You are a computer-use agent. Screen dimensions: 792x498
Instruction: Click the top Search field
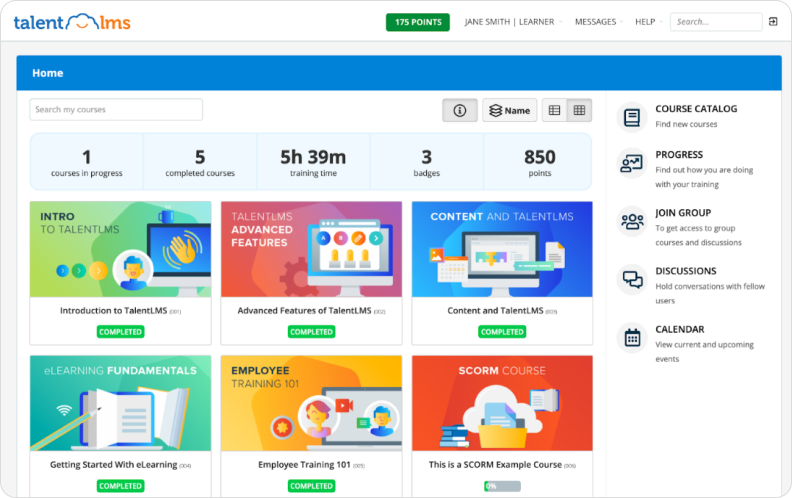(x=716, y=22)
